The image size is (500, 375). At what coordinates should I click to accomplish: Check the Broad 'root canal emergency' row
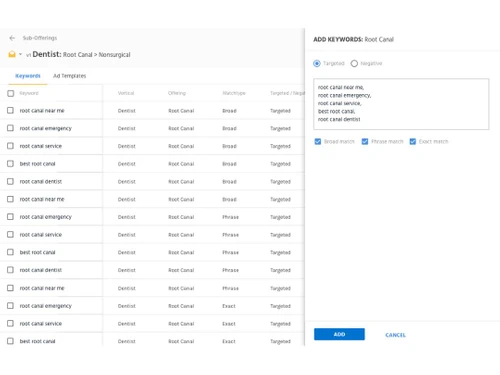click(11, 128)
